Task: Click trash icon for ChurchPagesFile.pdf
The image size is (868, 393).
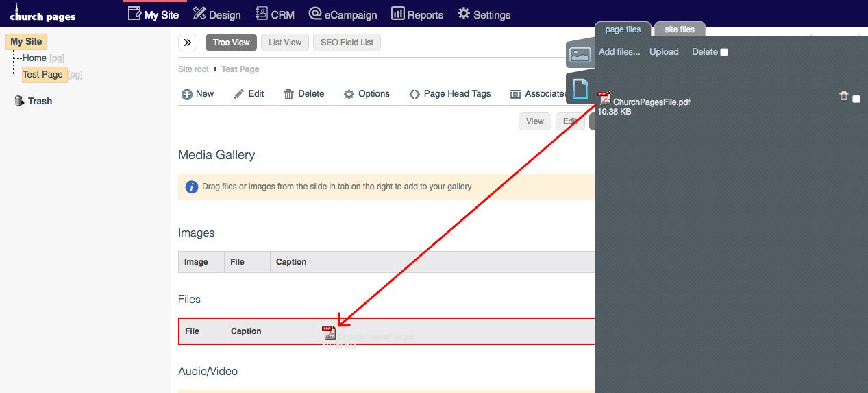Action: [844, 96]
